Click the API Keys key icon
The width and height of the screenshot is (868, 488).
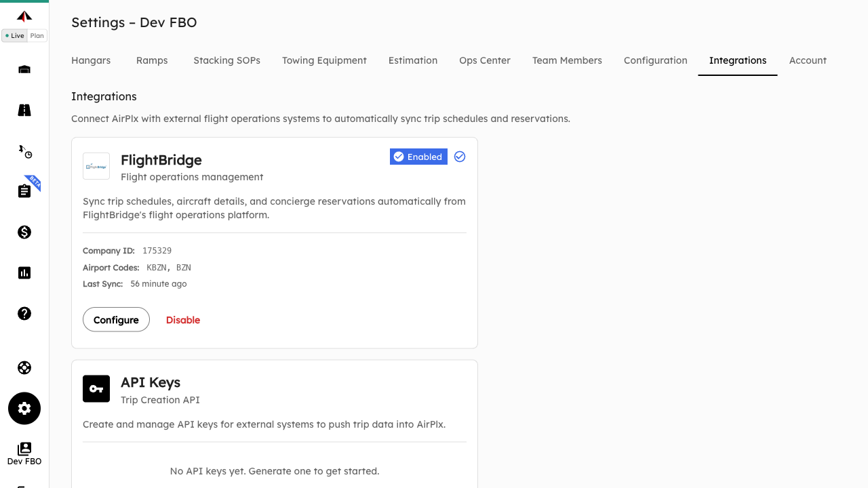(x=96, y=388)
